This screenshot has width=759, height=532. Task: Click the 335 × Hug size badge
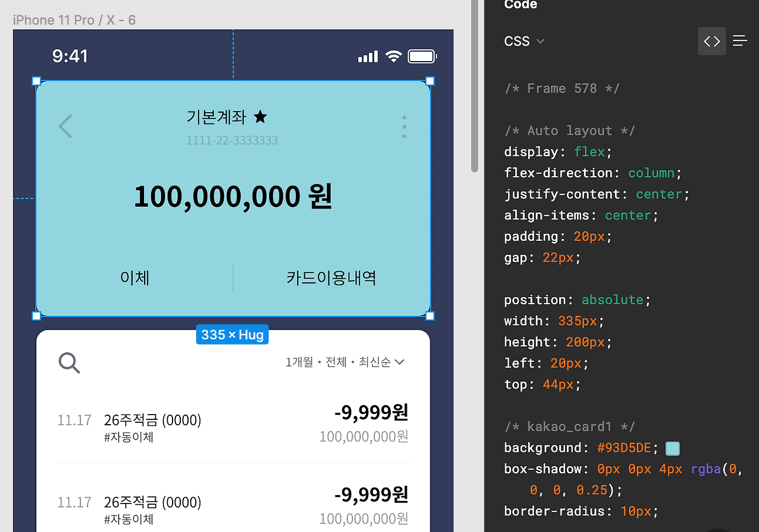click(x=232, y=335)
